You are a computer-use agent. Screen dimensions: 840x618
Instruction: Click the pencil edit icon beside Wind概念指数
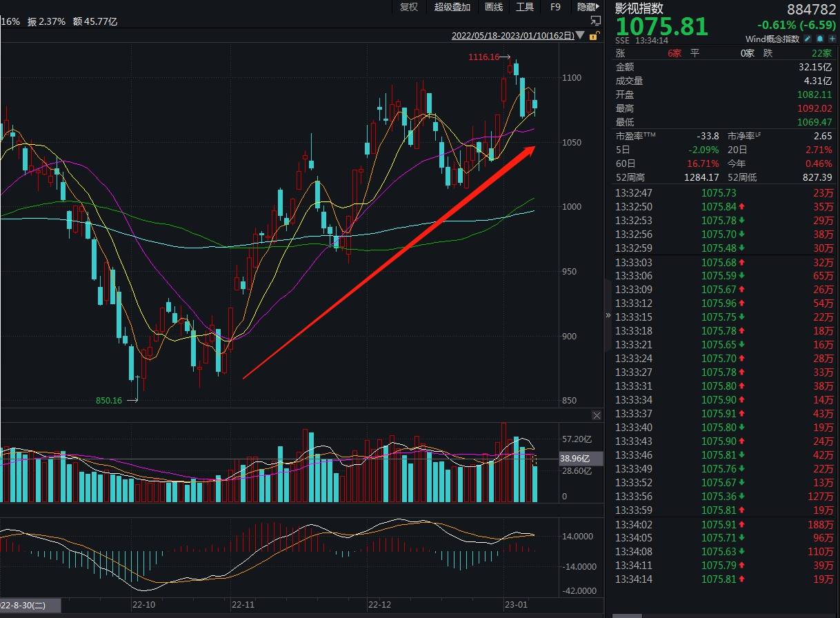tap(808, 39)
